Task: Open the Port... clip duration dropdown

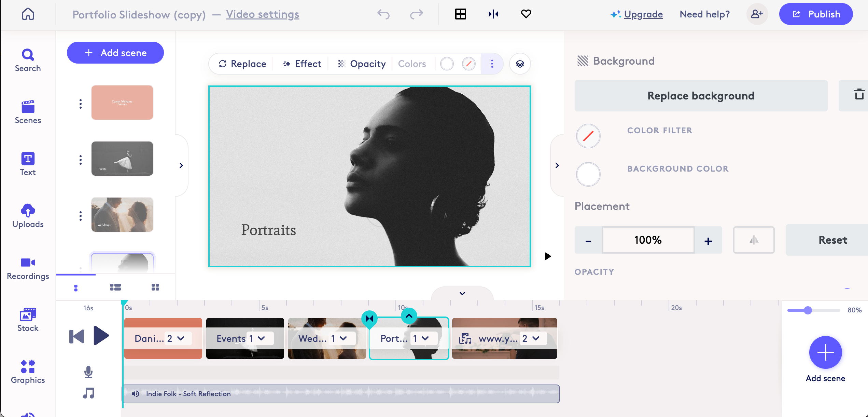Action: 425,338
